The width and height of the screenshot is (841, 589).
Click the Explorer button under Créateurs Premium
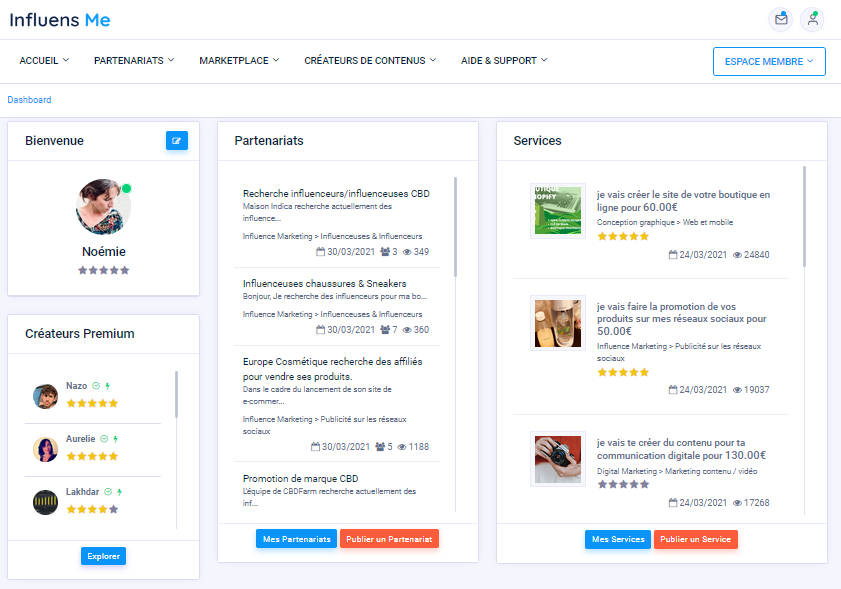coord(103,556)
